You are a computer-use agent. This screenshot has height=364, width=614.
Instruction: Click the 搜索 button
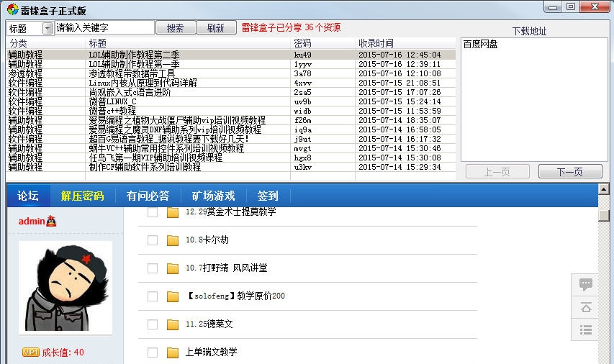click(176, 28)
